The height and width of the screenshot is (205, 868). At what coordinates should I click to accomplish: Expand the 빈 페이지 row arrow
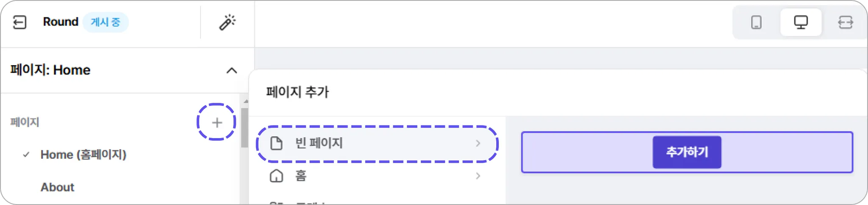tap(478, 144)
